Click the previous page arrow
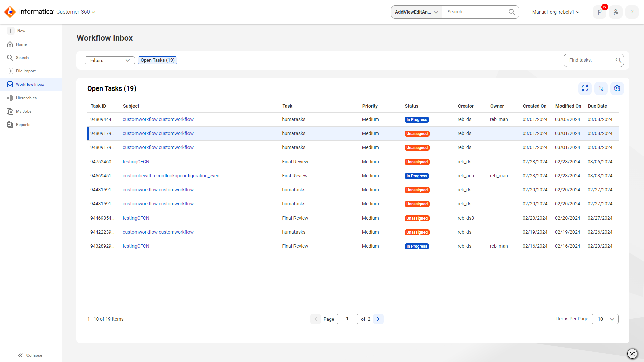Screen dimensions: 644x362 click(316, 319)
